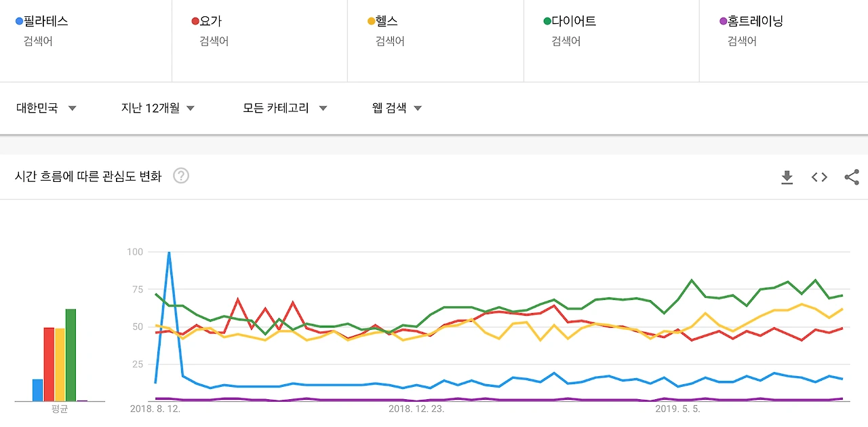
Task: Click the red dot beside 요가
Action: click(195, 22)
